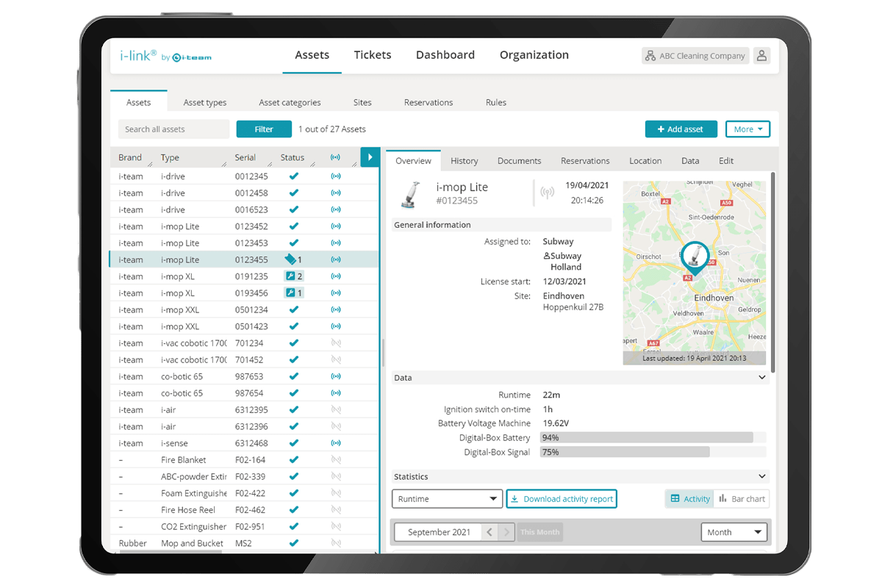Click the signal icon for serial 0012345
This screenshot has height=588, width=882.
point(336,176)
